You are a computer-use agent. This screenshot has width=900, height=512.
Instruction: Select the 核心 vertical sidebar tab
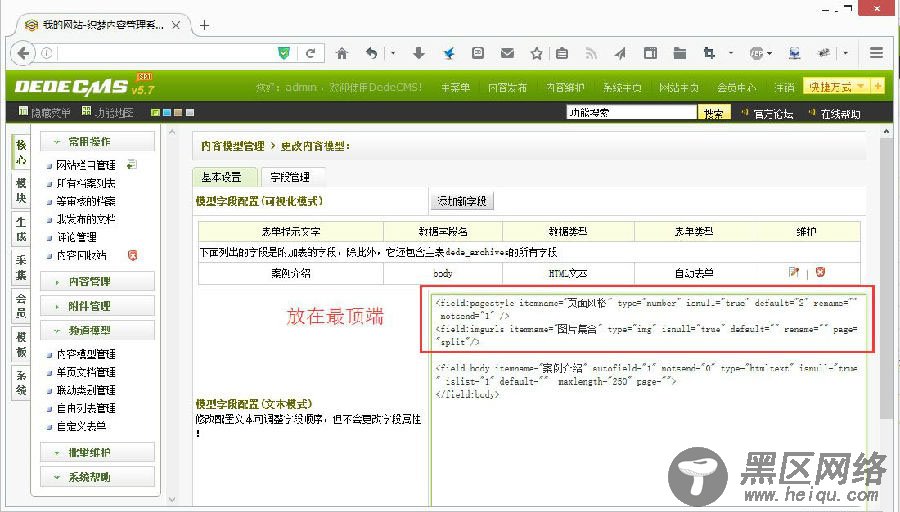tap(21, 152)
